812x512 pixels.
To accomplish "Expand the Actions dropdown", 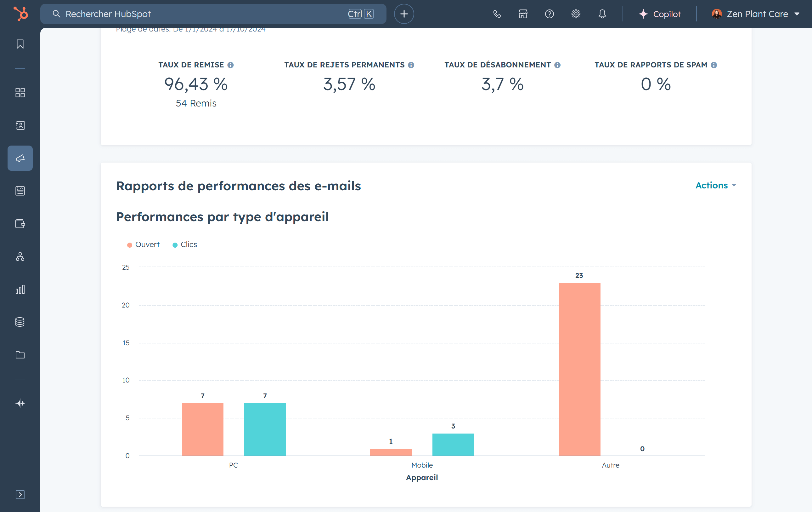I will (715, 185).
